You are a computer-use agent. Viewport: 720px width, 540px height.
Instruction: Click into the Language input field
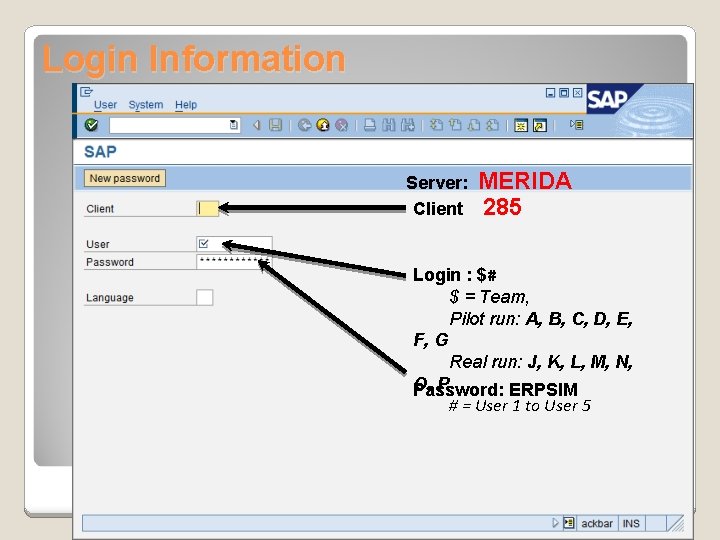[x=205, y=297]
